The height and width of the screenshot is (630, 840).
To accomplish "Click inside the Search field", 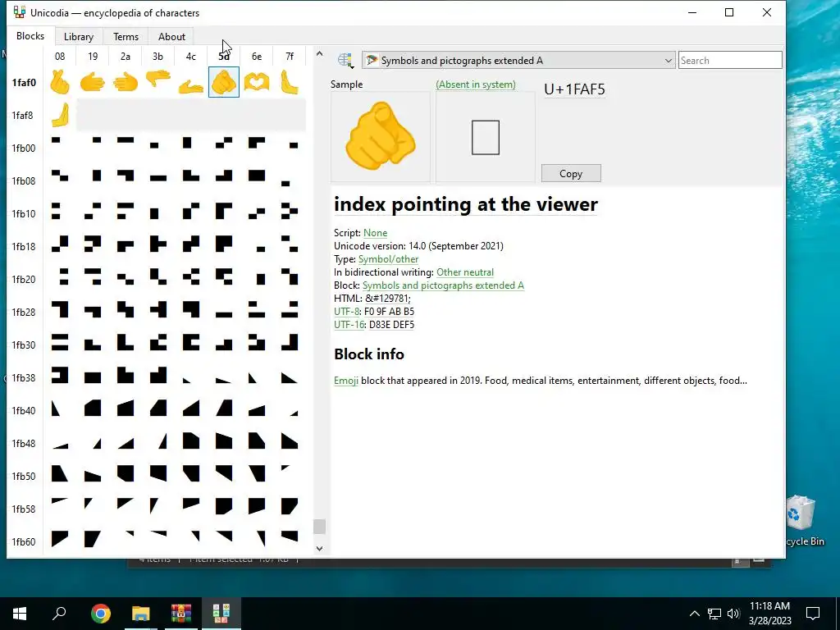I will point(730,60).
